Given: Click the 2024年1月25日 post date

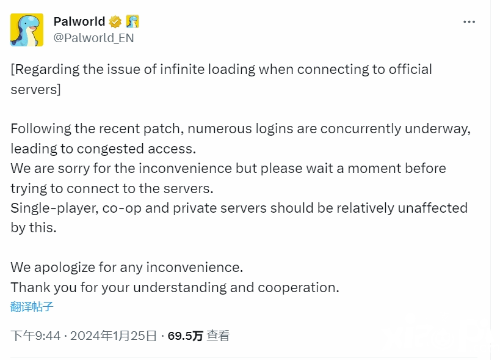Looking at the screenshot, I should point(113,336).
